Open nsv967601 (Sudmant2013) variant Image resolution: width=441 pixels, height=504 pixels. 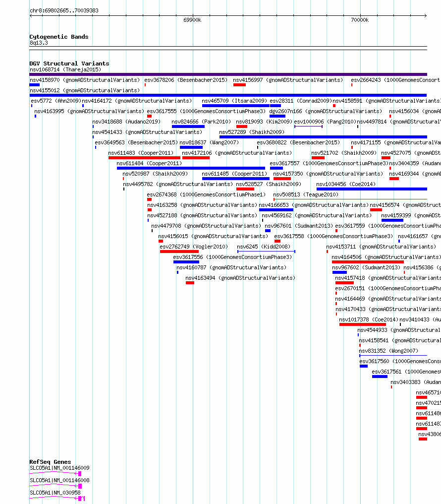299,226
